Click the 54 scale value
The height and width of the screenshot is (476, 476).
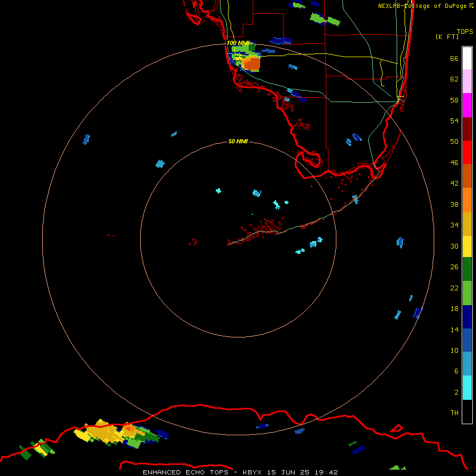click(x=454, y=121)
